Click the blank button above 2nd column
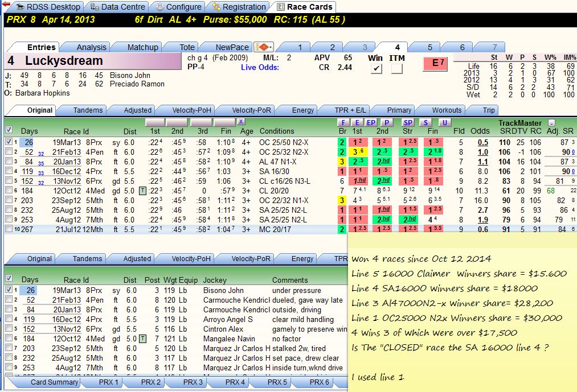This screenshot has height=392, width=577. 177,122
